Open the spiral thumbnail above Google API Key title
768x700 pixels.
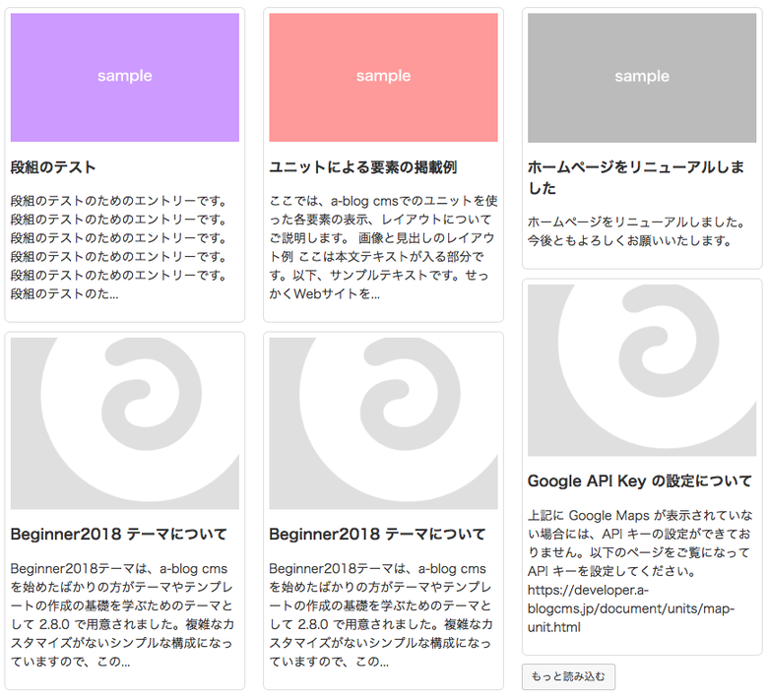pos(642,370)
